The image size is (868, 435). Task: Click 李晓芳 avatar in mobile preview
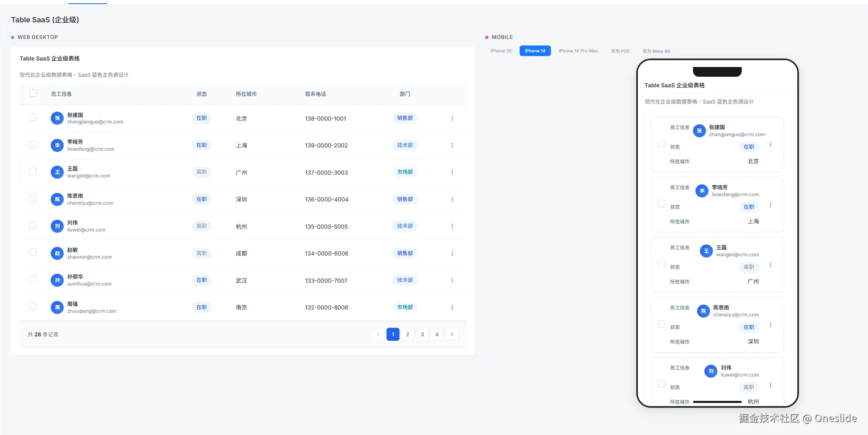(702, 191)
